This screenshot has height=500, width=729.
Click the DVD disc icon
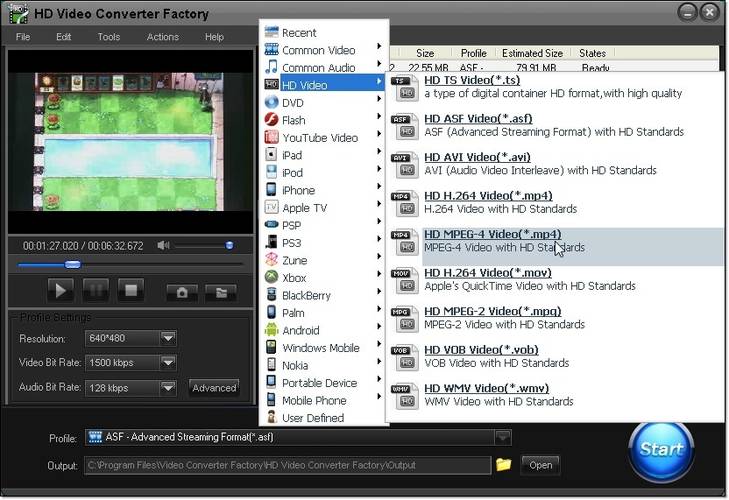coord(272,102)
